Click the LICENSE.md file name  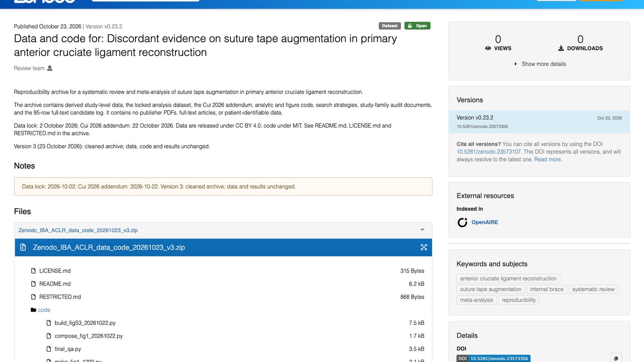pyautogui.click(x=55, y=271)
